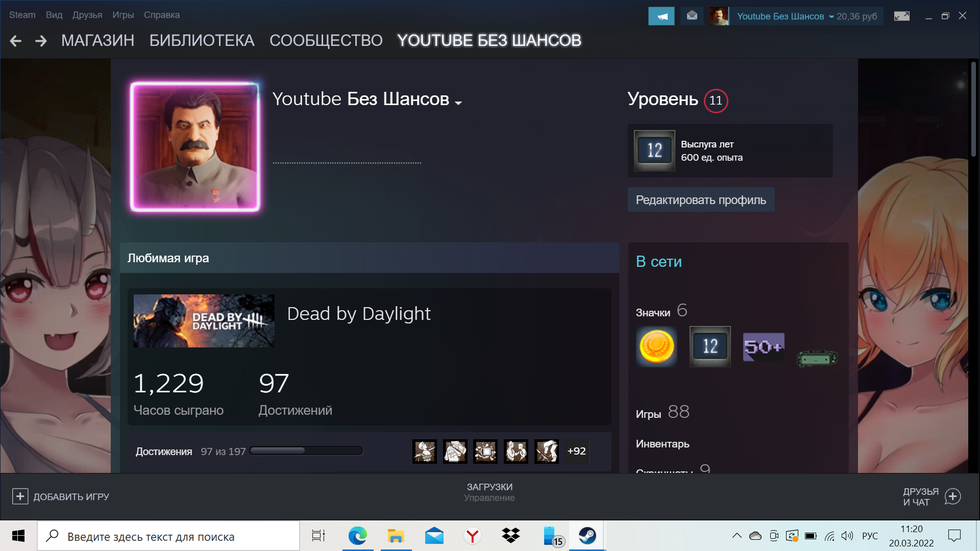Screen dimensions: 980x551
Task: Click the plus icon for friends and chat
Action: pos(952,496)
